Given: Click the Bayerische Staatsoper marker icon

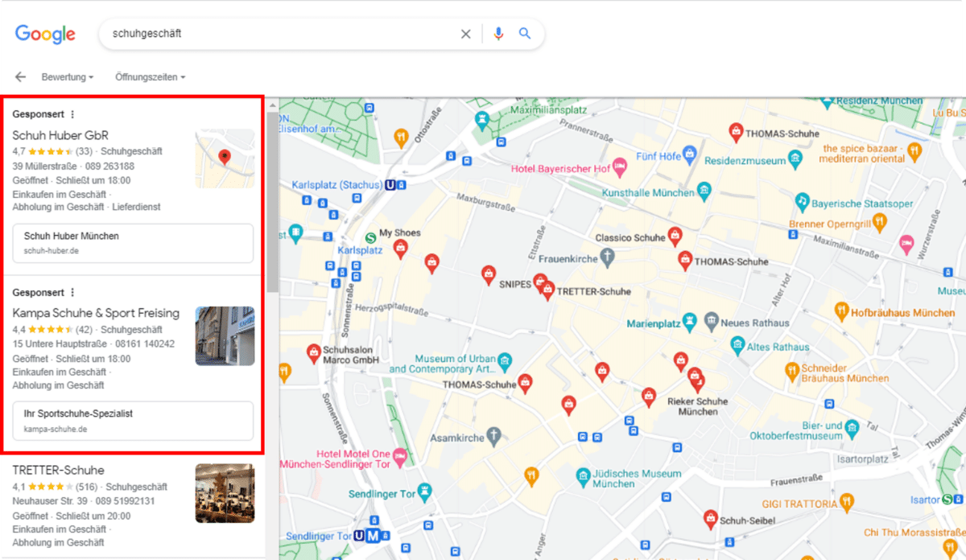Looking at the screenshot, I should point(802,200).
